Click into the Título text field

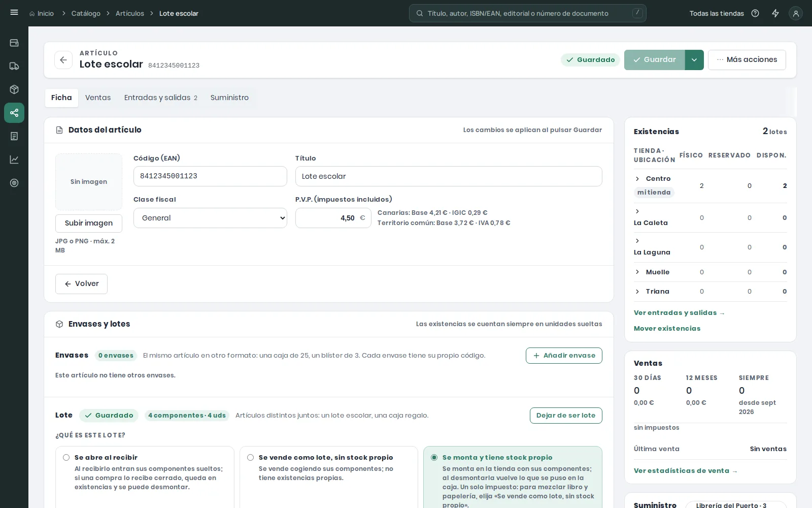(449, 176)
